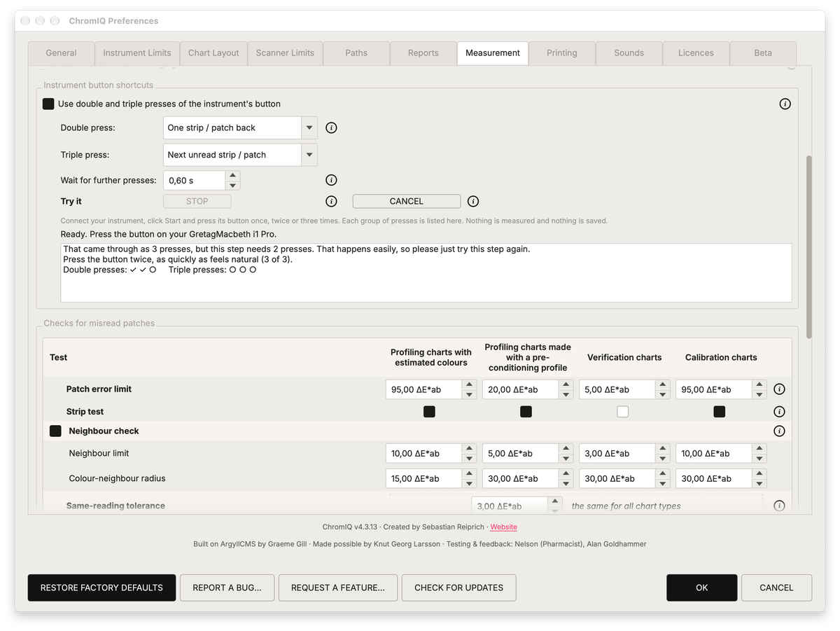The height and width of the screenshot is (631, 840).
Task: Increase Patch error limit for Verification charts
Action: (663, 384)
